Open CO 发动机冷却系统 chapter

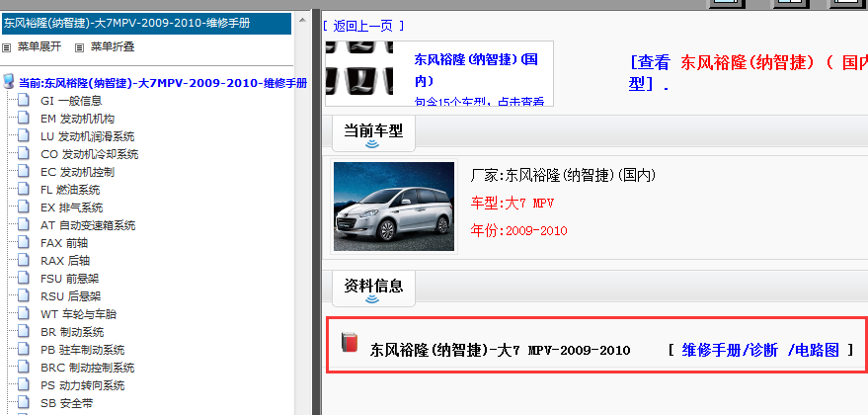coord(89,154)
